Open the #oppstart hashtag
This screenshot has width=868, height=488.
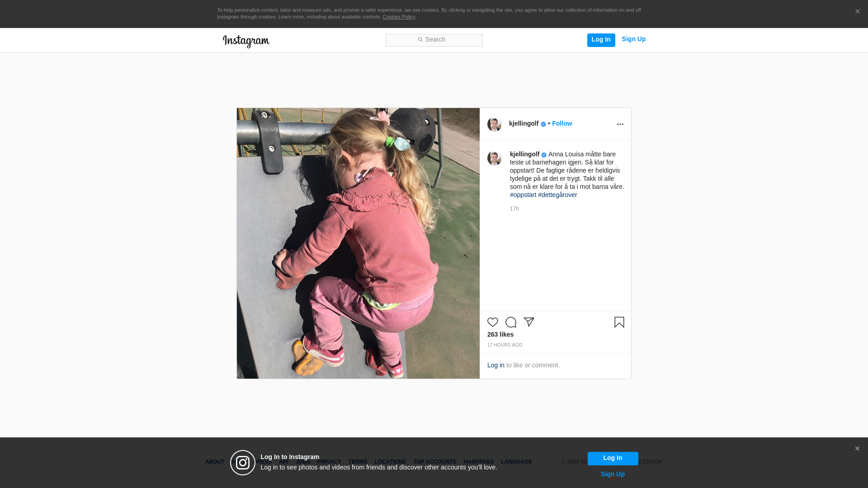coord(523,195)
